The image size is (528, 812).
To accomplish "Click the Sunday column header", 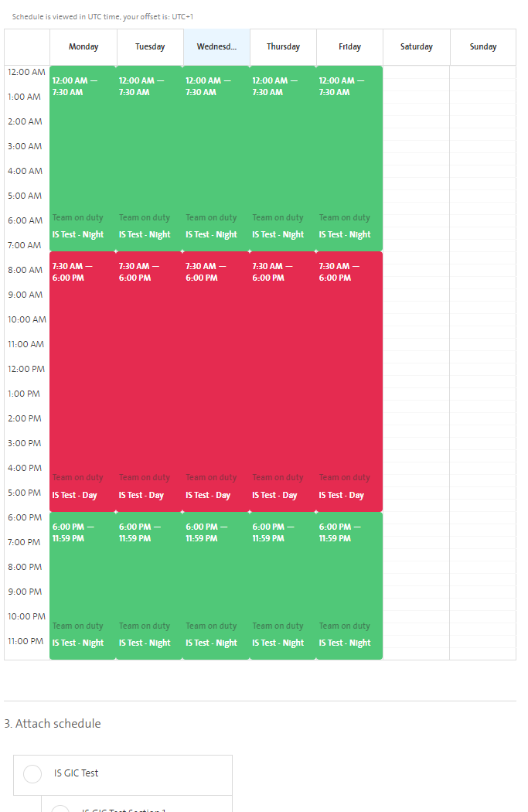I will point(482,46).
